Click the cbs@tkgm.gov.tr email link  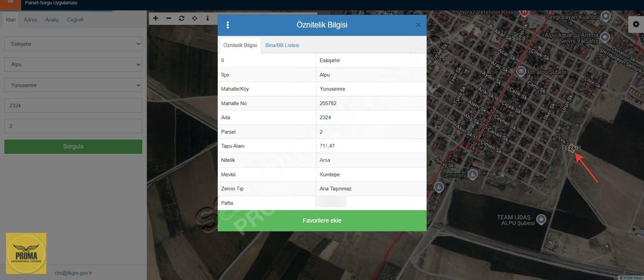(x=73, y=273)
